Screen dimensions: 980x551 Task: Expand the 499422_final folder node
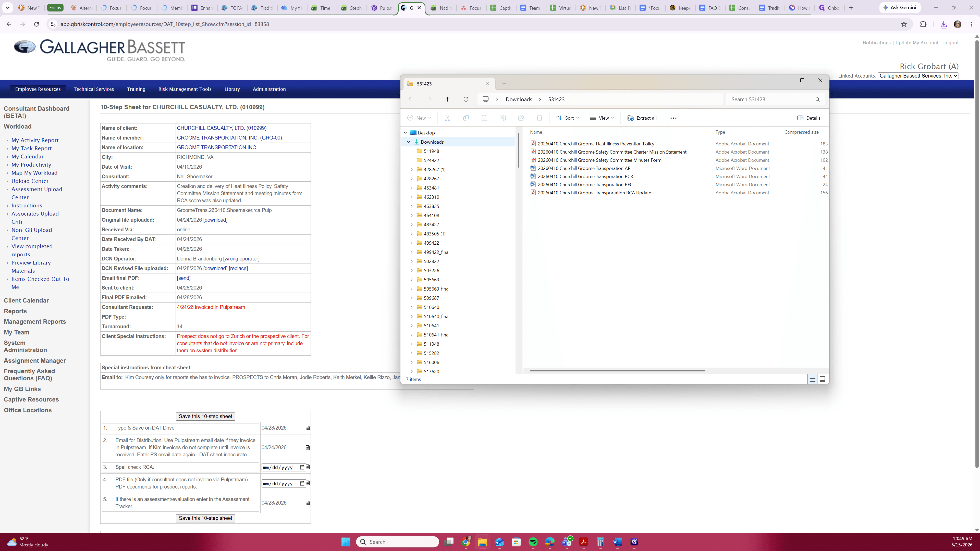pos(411,252)
